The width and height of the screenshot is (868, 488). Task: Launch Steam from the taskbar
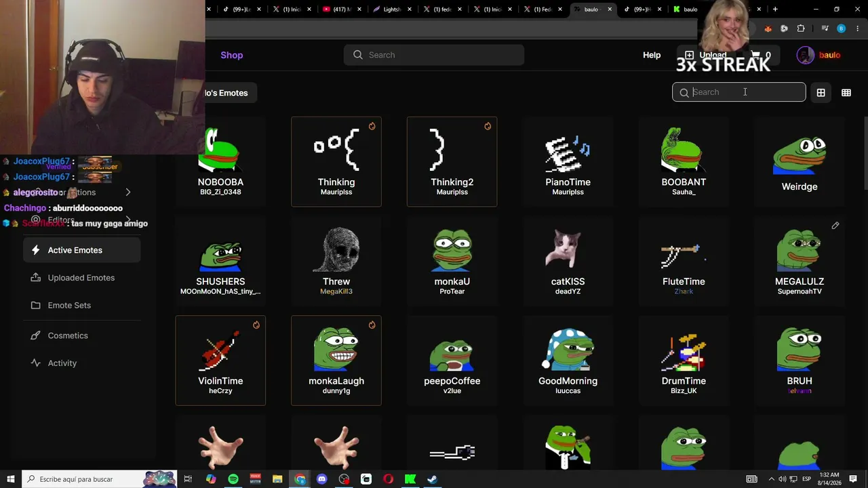432,479
